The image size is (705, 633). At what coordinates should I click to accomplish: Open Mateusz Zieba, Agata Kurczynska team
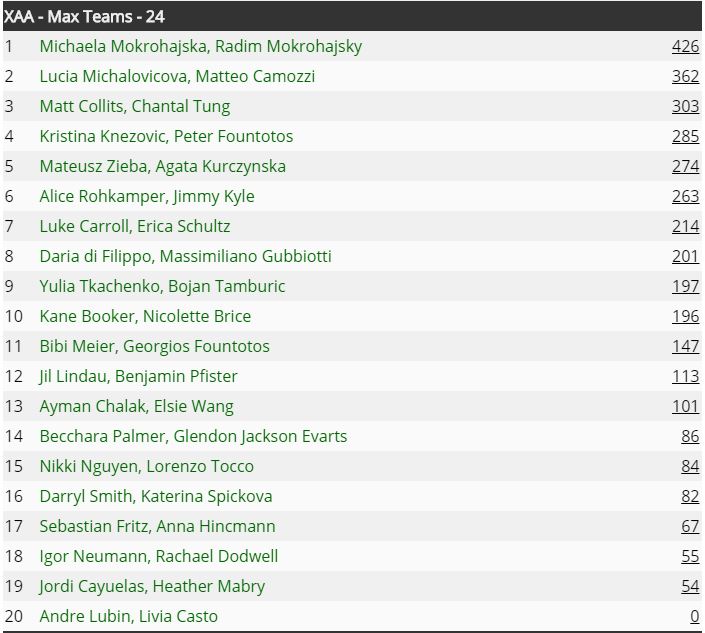(x=163, y=167)
